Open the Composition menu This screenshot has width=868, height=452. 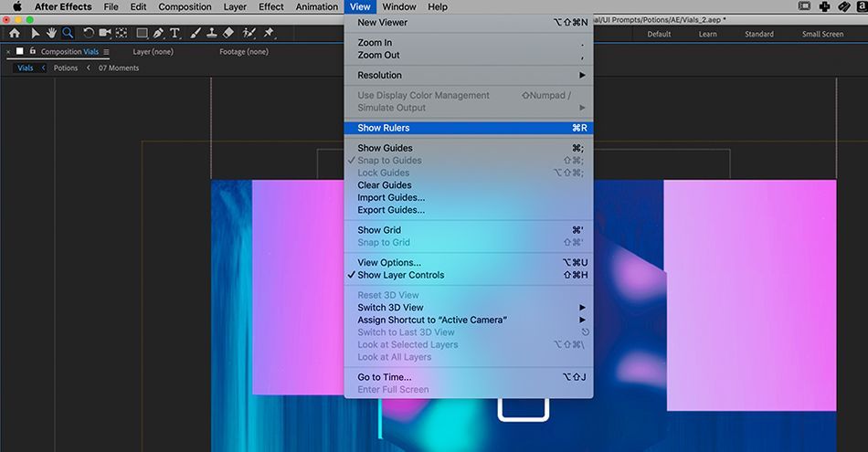tap(185, 6)
